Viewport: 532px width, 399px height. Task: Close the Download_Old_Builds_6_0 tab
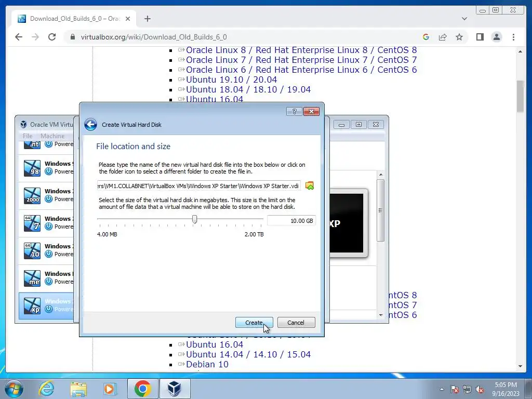[x=128, y=19]
